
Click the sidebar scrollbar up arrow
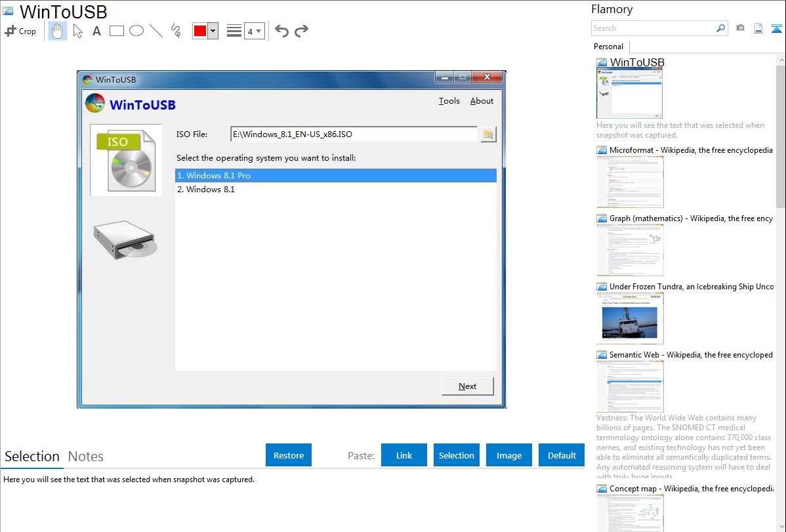click(x=781, y=60)
